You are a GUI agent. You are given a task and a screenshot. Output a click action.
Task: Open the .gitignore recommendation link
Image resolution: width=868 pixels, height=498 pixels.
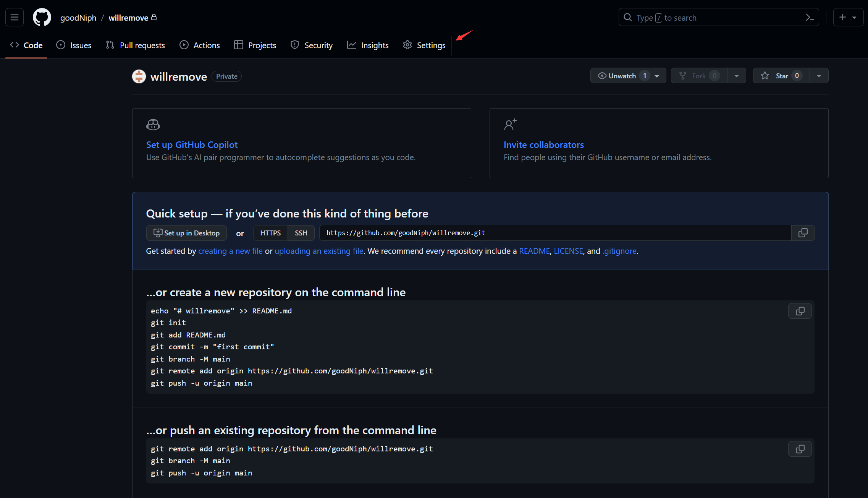coord(619,251)
